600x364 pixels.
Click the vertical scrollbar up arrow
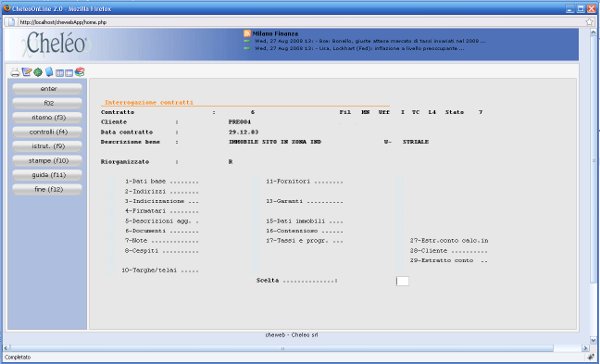point(593,33)
